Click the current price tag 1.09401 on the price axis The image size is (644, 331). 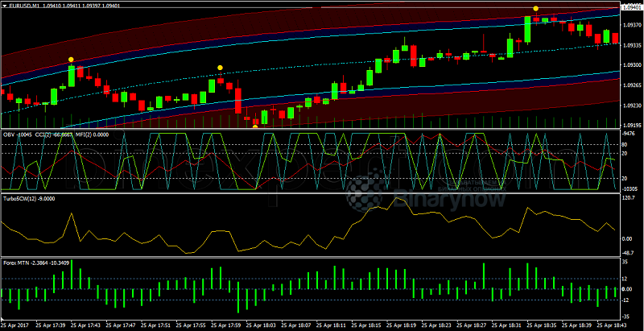pyautogui.click(x=631, y=6)
